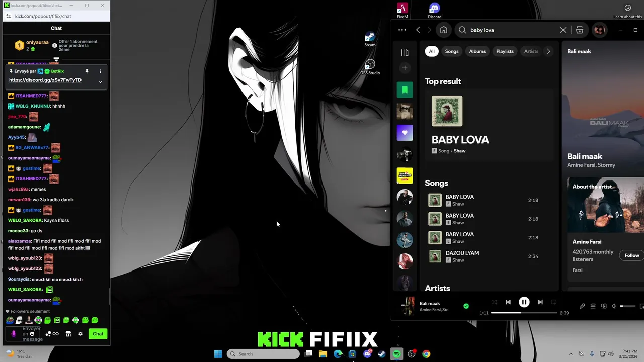The image size is (644, 362).
Task: Open onlyauraa leaderboard entry
Action: click(31, 46)
